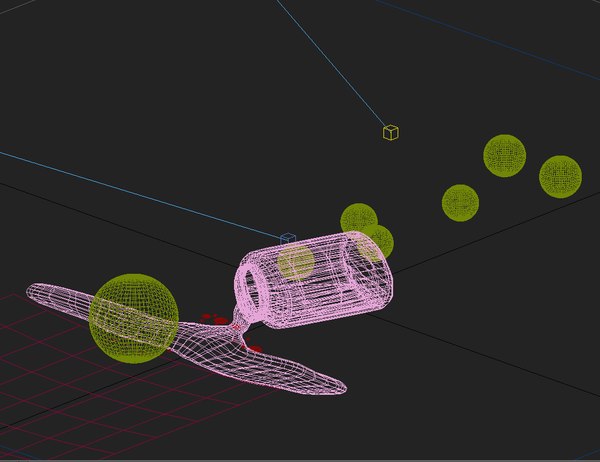Select the isolated middle-right green sphere

click(460, 203)
